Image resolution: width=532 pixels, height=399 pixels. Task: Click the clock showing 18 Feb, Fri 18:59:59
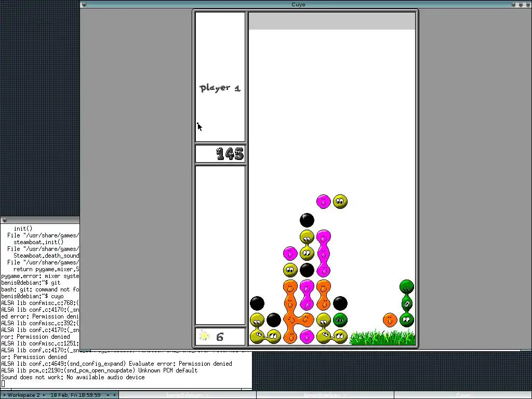75,395
